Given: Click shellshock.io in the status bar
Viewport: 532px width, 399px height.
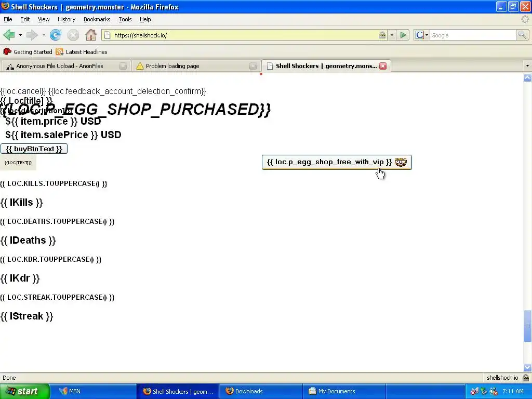Looking at the screenshot, I should pyautogui.click(x=502, y=378).
